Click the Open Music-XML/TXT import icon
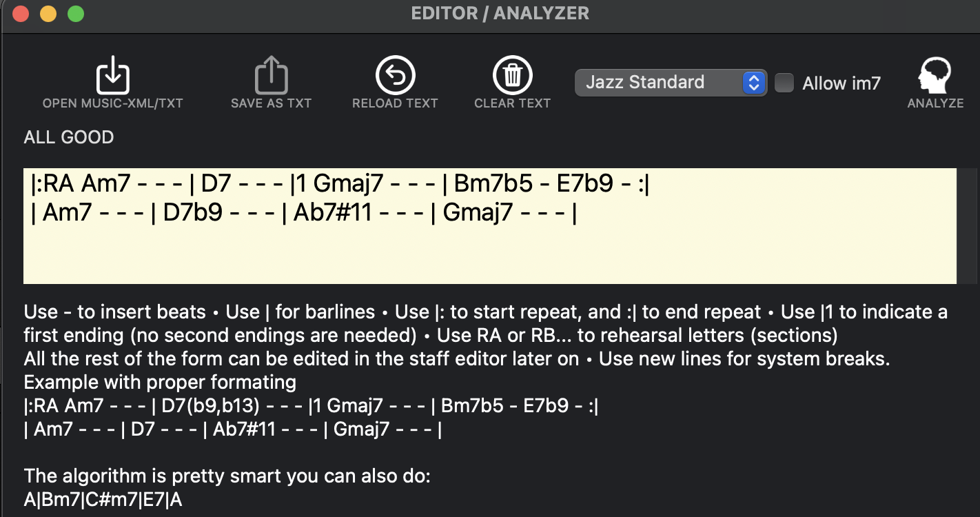 pos(113,75)
